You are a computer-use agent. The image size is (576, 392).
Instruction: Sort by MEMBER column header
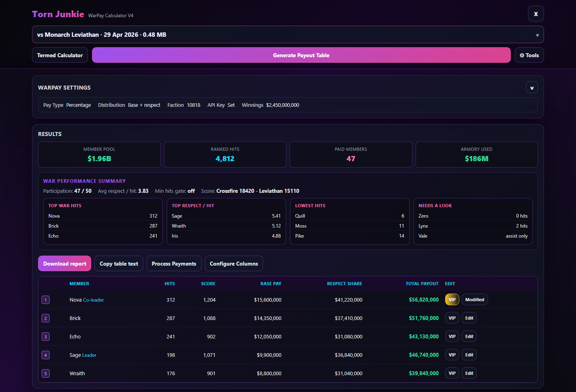tap(79, 284)
